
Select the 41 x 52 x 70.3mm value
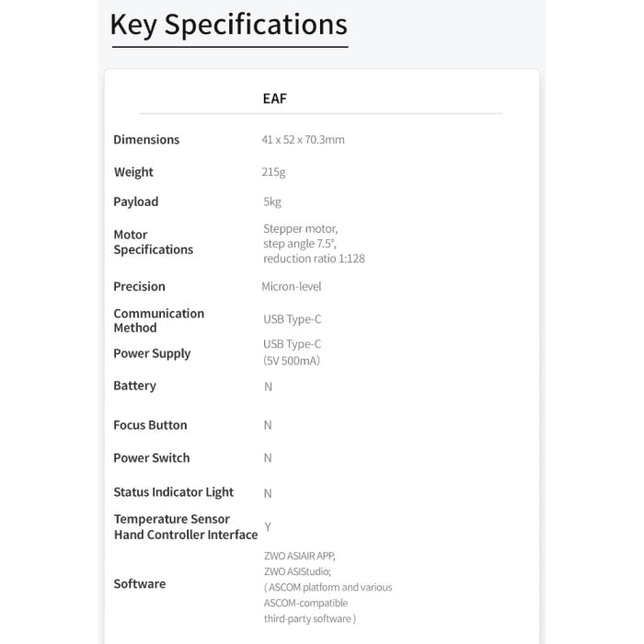pos(303,140)
